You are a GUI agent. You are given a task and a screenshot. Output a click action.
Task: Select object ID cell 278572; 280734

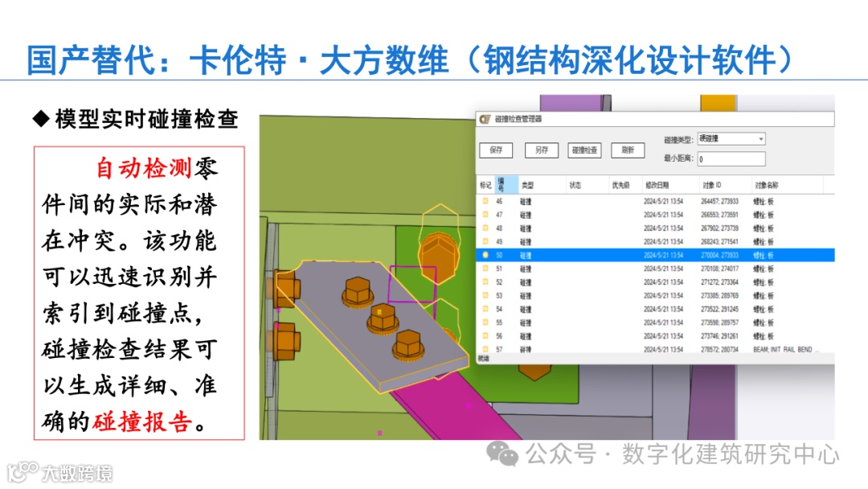[x=719, y=349]
